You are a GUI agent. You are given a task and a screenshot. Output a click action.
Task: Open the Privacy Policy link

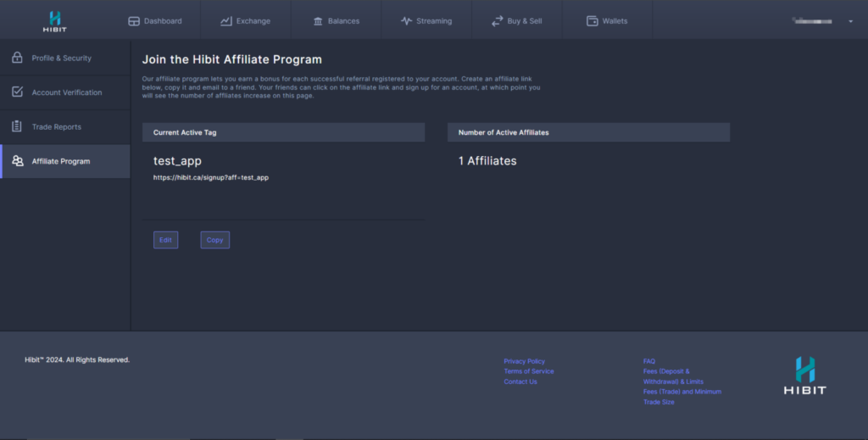[524, 361]
